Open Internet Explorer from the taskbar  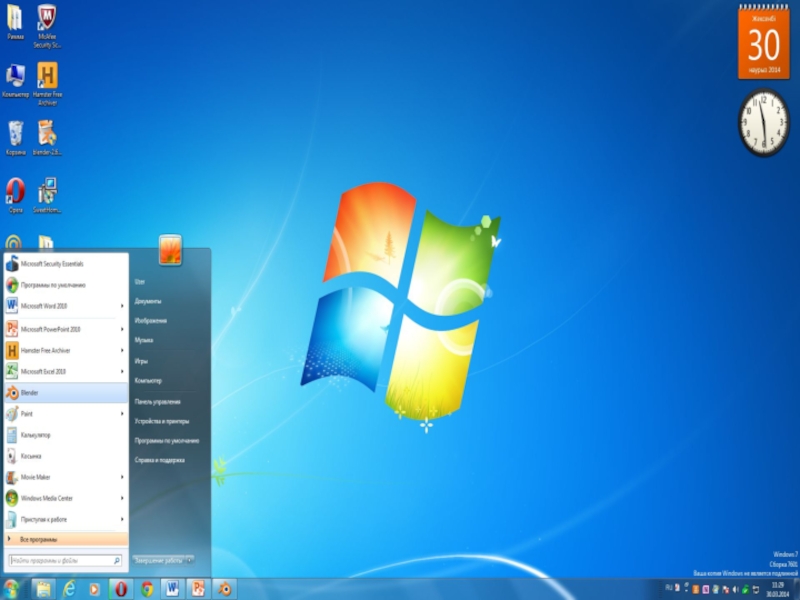[x=69, y=589]
